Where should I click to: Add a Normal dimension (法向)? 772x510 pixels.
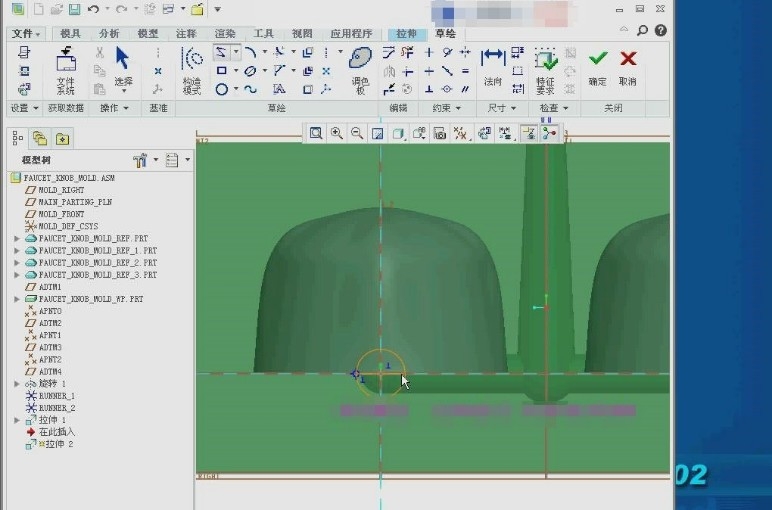pyautogui.click(x=493, y=67)
